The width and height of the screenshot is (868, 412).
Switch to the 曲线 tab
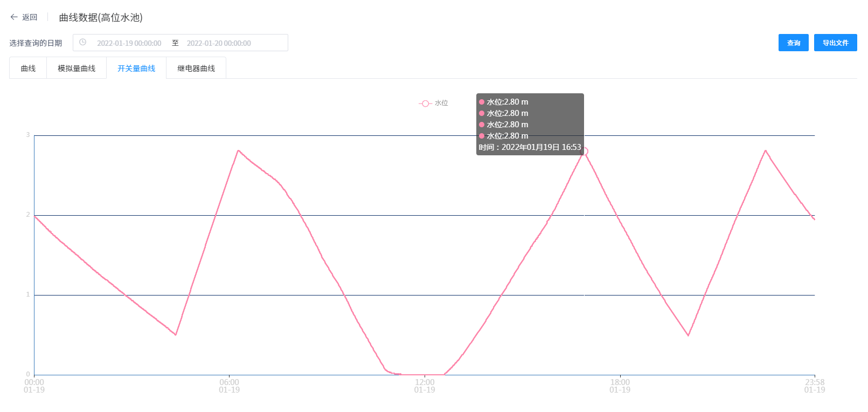tap(28, 68)
